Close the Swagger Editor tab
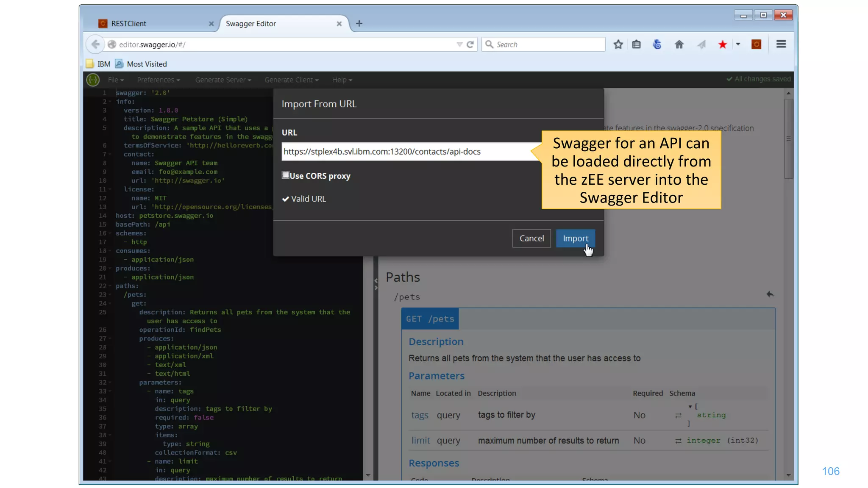The height and width of the screenshot is (488, 868). click(339, 24)
